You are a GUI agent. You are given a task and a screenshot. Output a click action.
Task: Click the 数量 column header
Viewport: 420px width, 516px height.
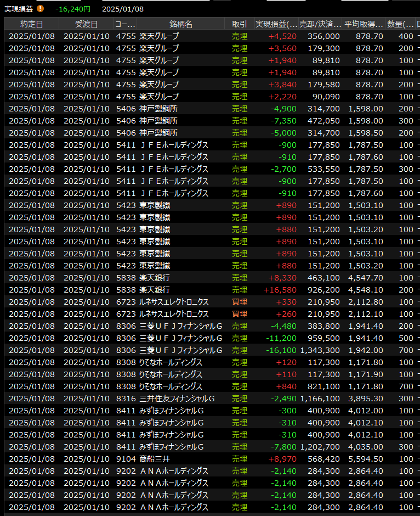coord(401,24)
